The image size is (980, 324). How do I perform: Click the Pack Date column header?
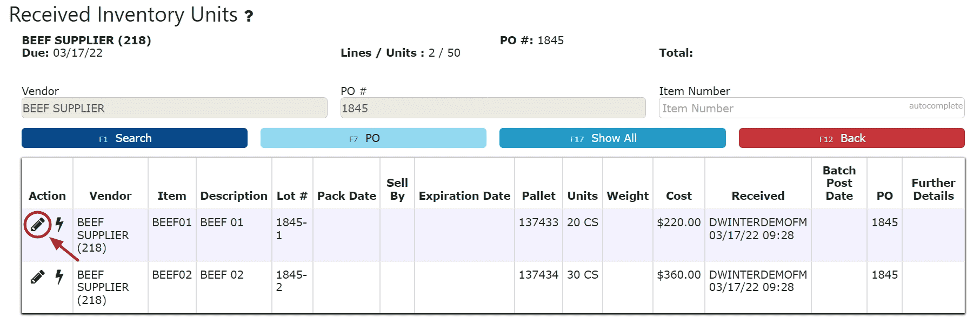[x=346, y=196]
